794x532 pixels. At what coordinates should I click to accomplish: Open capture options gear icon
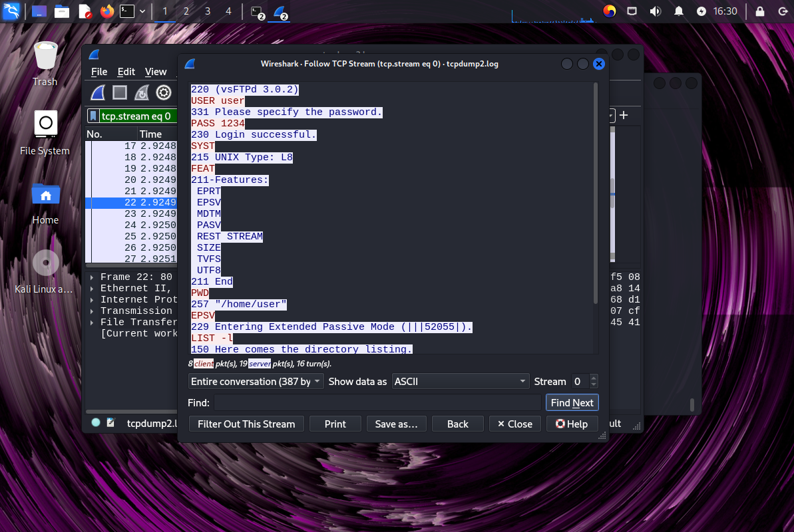point(164,92)
